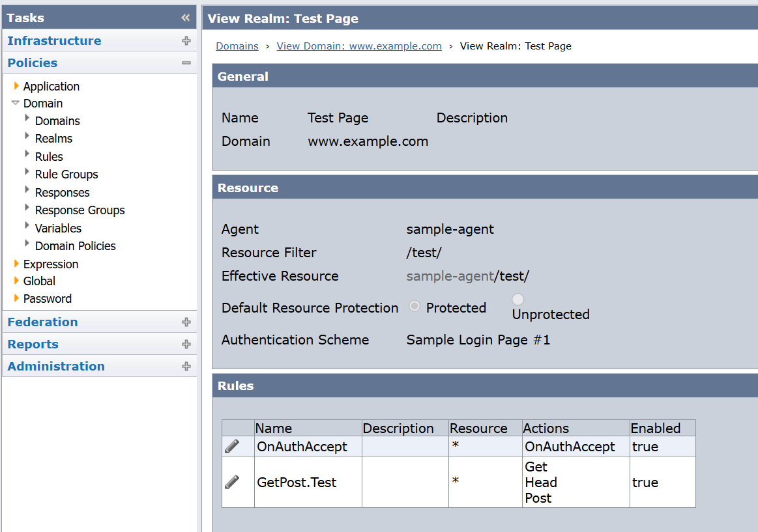Image resolution: width=758 pixels, height=532 pixels.
Task: Expand the Application tree node arrow
Action: coord(16,86)
